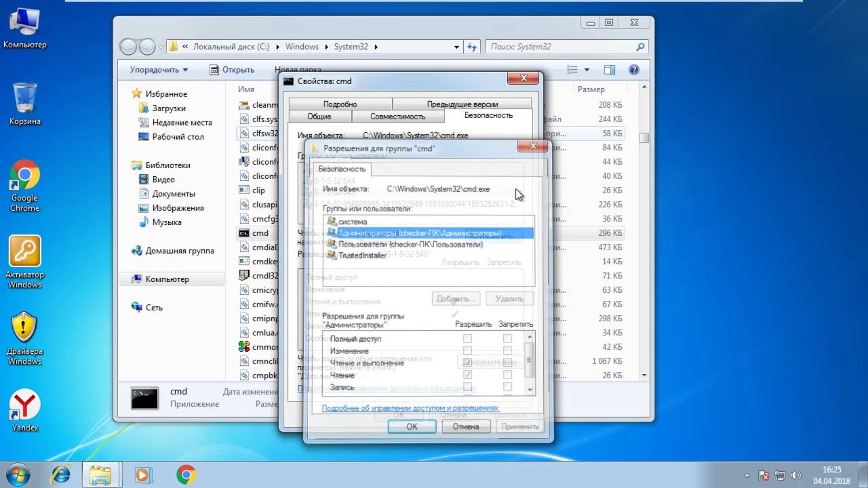
Task: Open the Компьютер desktop icon
Action: click(25, 27)
